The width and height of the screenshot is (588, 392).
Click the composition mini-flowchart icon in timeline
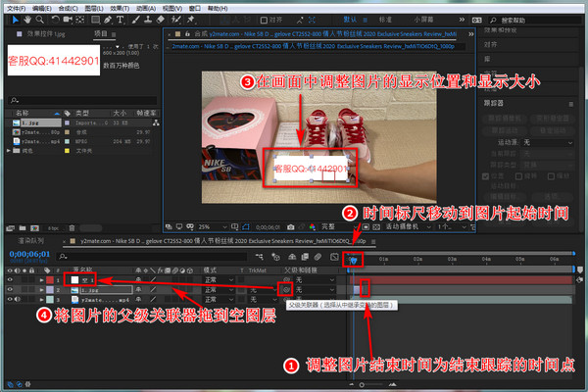click(x=259, y=257)
